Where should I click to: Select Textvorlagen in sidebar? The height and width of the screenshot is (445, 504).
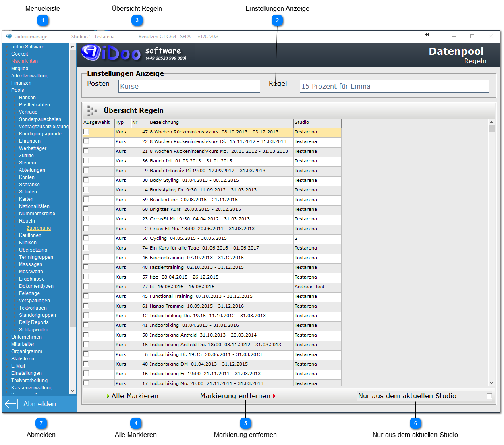33,308
